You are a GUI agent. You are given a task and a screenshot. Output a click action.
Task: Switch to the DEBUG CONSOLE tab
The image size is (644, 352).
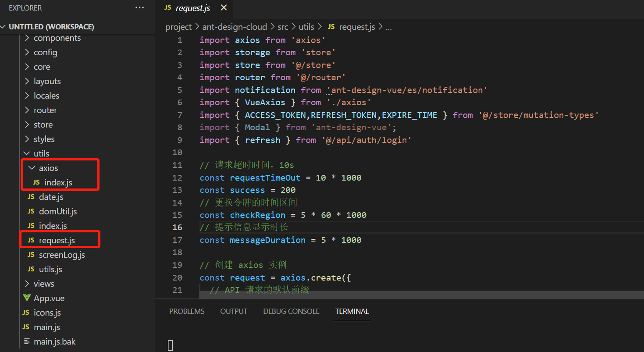click(x=291, y=311)
